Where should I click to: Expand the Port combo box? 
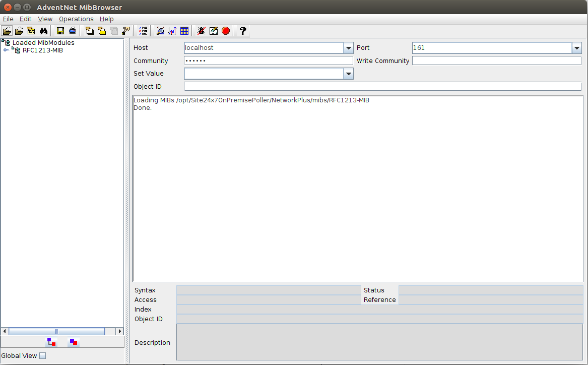coord(576,48)
